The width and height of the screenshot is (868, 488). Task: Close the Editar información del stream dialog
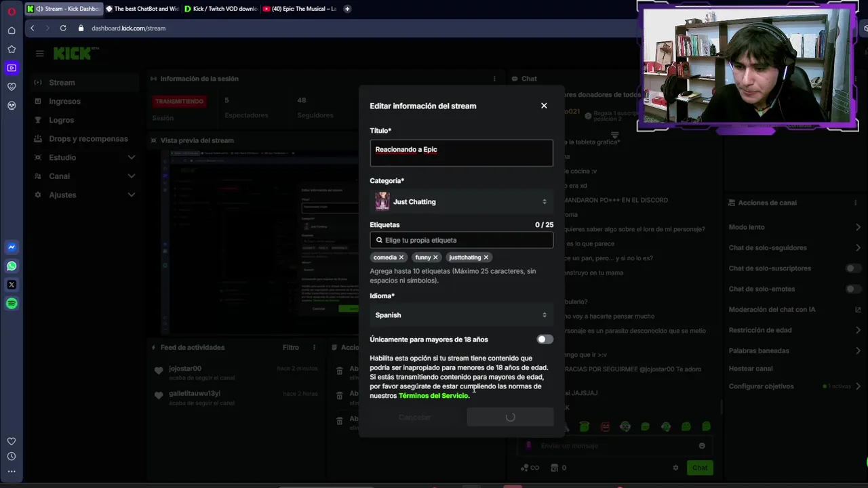coord(544,106)
